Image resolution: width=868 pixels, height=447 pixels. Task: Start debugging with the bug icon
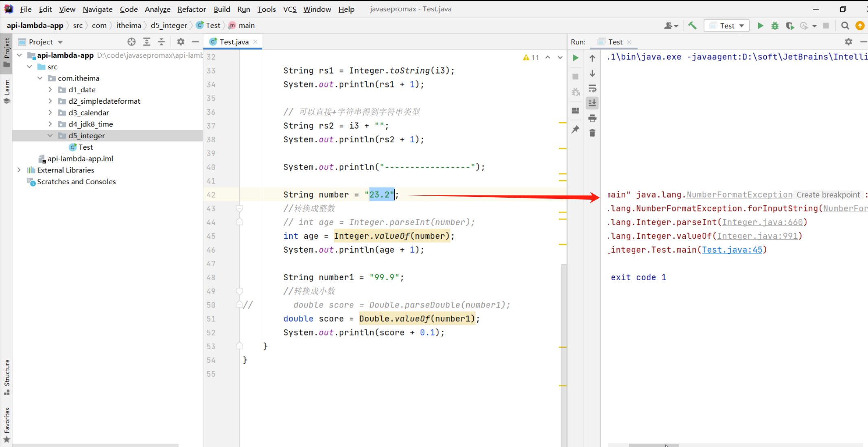(775, 26)
